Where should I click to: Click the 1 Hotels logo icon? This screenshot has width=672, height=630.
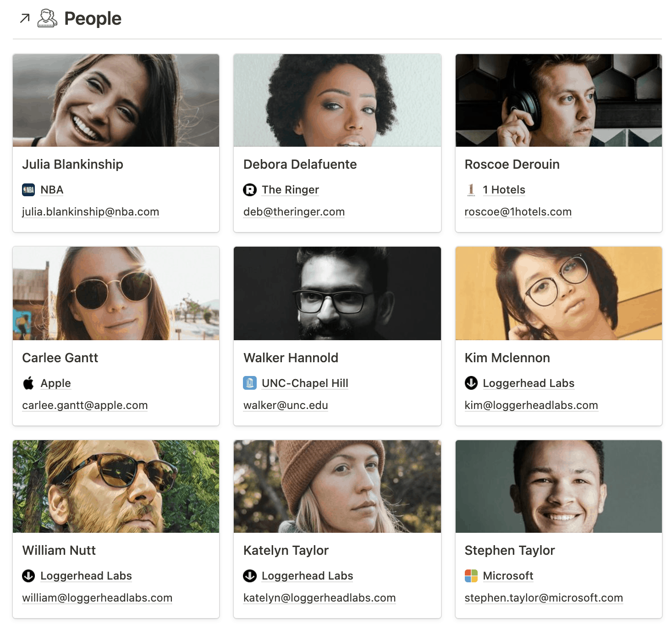click(x=471, y=190)
